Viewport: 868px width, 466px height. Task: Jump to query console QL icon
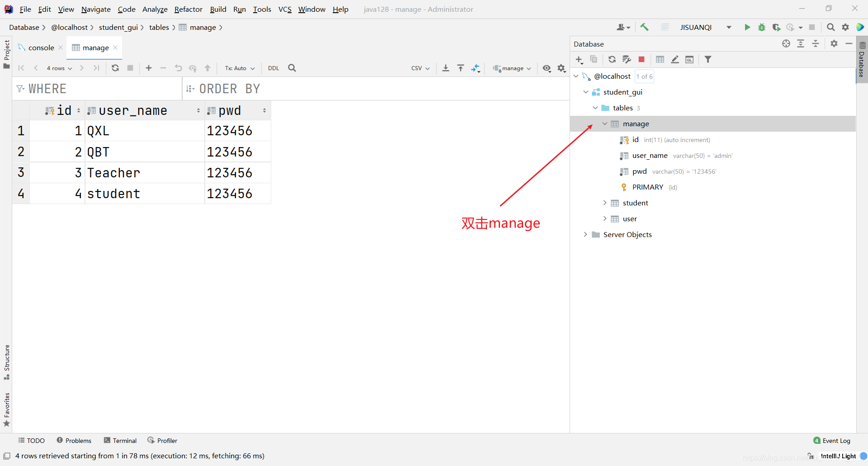pos(689,59)
